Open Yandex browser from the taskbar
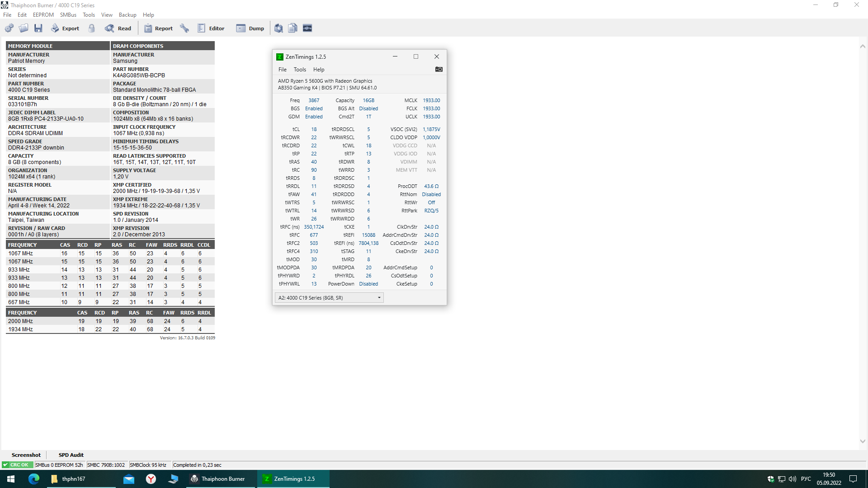This screenshot has height=488, width=868. pyautogui.click(x=151, y=479)
